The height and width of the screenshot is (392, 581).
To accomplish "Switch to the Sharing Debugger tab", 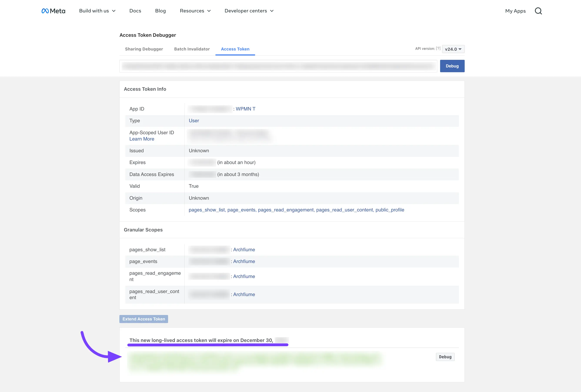I will [144, 49].
